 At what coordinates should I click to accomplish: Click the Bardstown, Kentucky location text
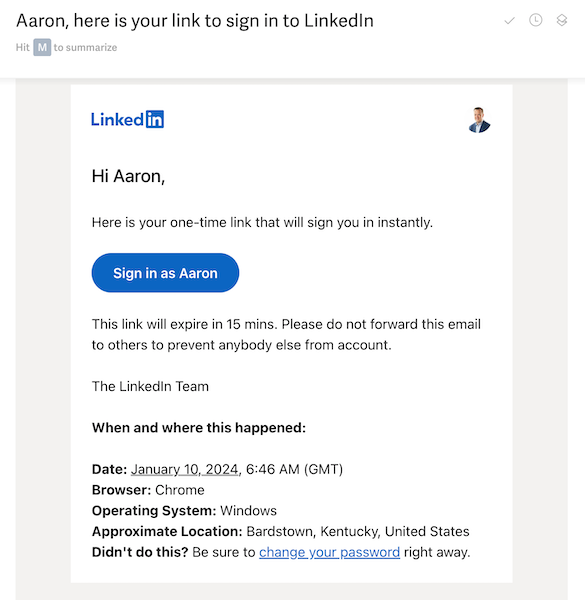(x=358, y=532)
